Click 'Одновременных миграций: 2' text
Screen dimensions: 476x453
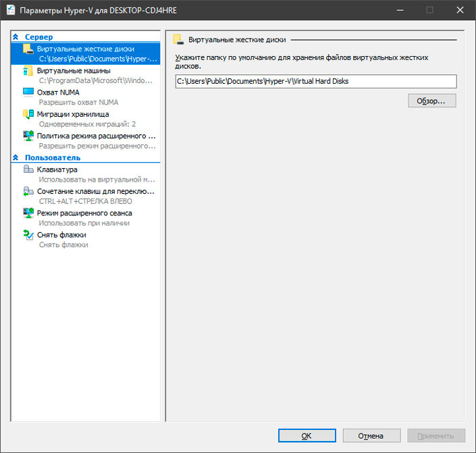point(87,124)
